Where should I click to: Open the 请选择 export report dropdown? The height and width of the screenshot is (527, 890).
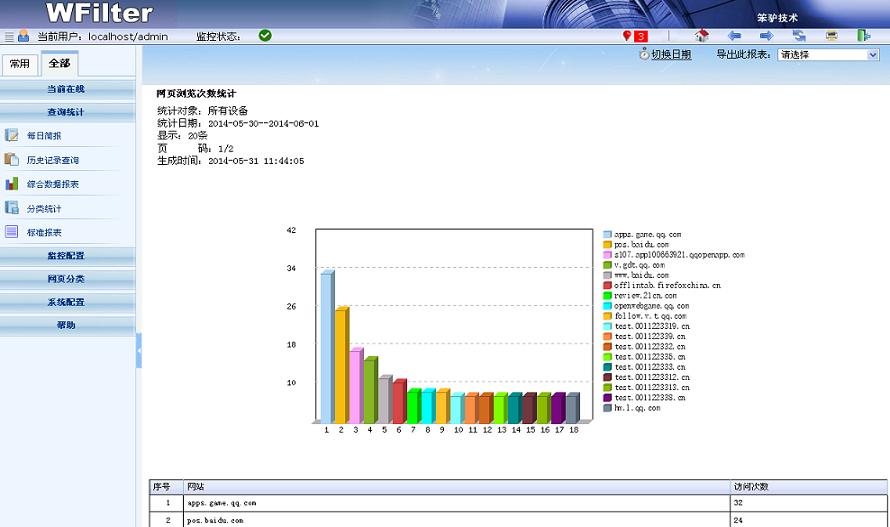(x=828, y=55)
